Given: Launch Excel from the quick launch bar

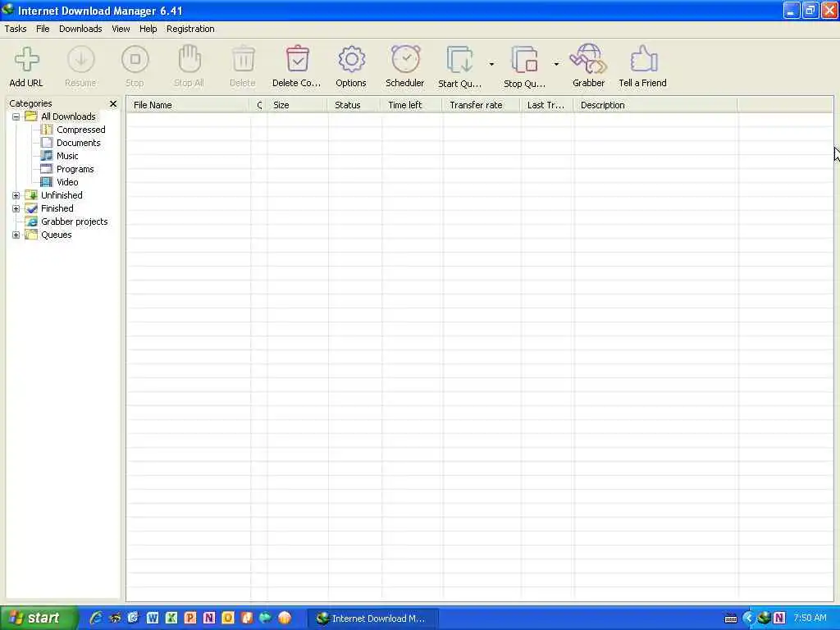Looking at the screenshot, I should tap(171, 618).
